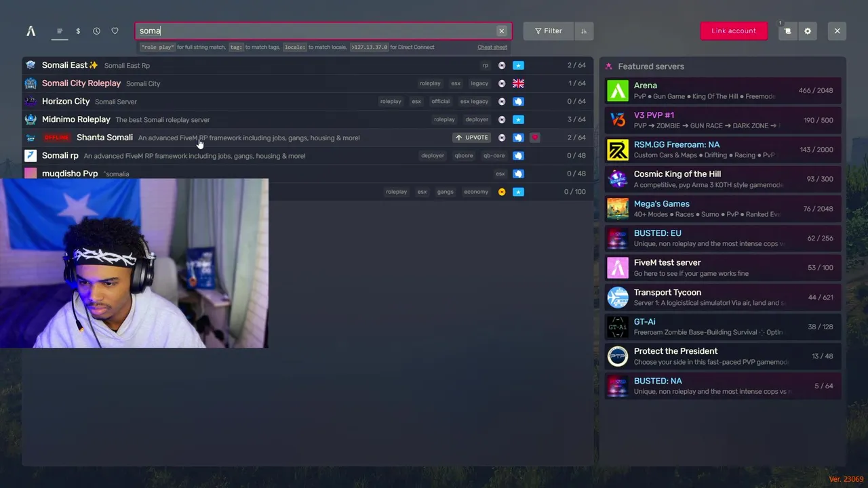This screenshot has width=868, height=488.
Task: Click the UPVOTE button on Shanta Somali
Action: (472, 138)
